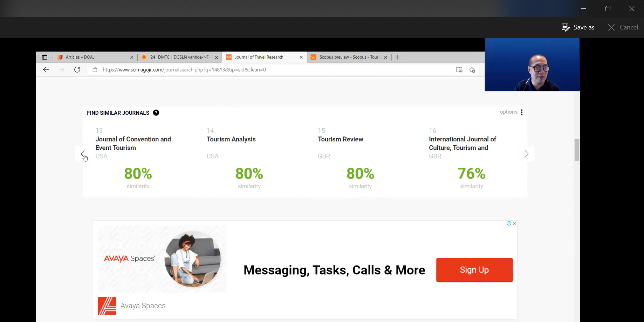Close the Avaya Spaces advertisement
This screenshot has height=322, width=644.
coord(514,223)
